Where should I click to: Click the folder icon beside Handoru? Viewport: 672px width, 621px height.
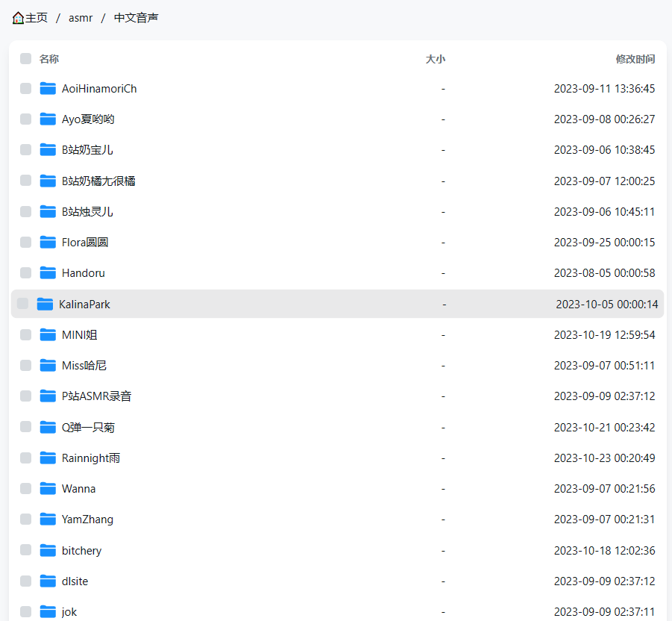pyautogui.click(x=48, y=273)
